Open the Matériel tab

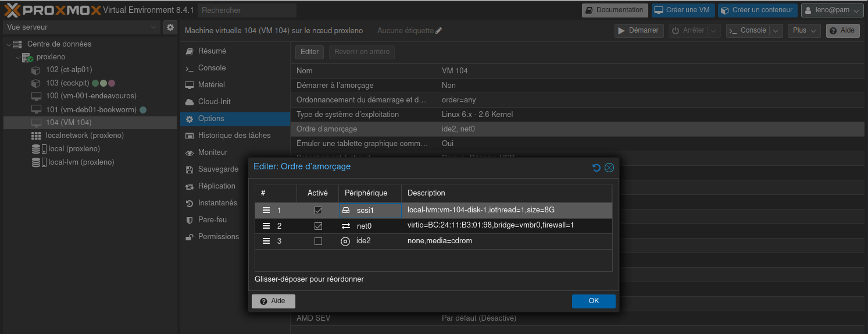211,85
